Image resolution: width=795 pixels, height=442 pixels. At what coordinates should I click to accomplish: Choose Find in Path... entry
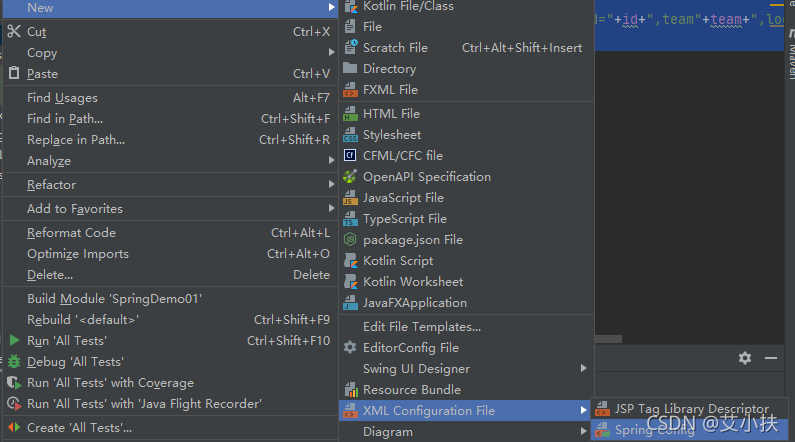tap(170, 119)
